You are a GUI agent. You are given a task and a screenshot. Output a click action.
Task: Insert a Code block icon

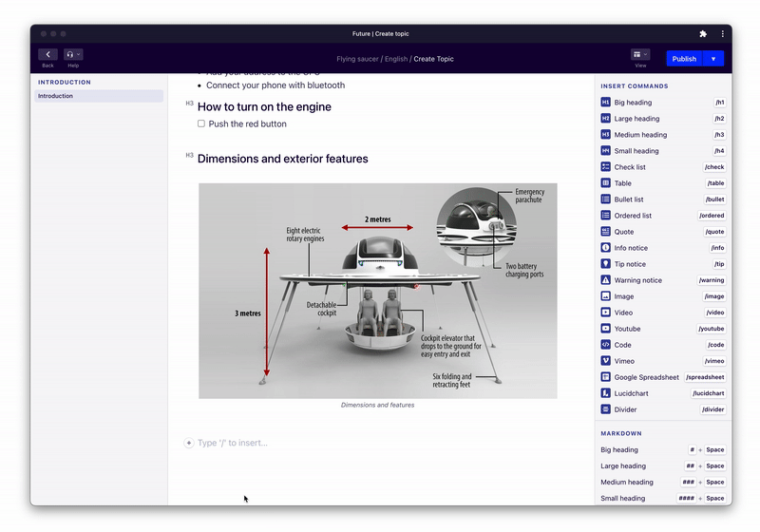point(605,345)
